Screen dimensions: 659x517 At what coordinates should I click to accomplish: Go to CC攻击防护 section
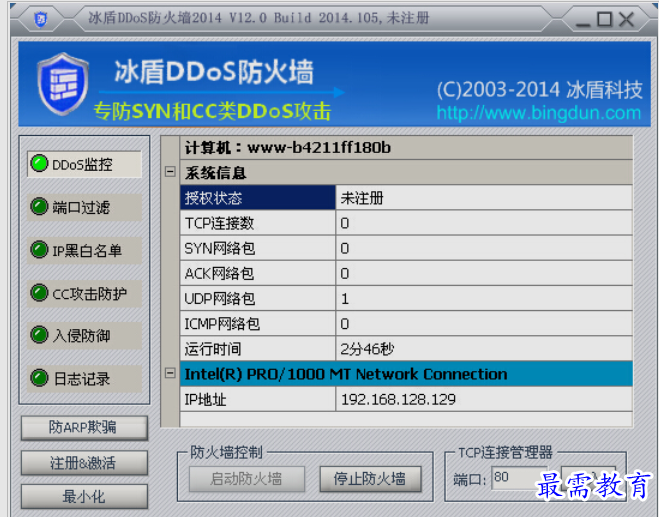click(x=84, y=293)
